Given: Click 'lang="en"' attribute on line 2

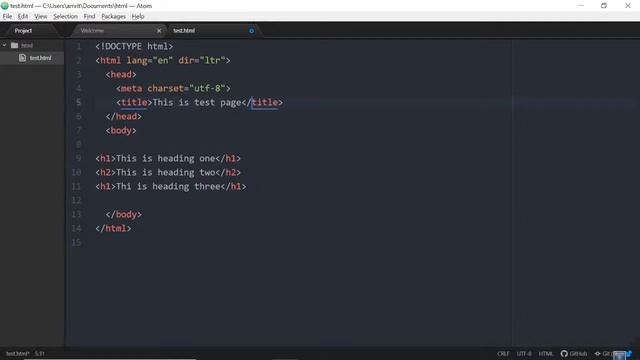Looking at the screenshot, I should click(149, 60).
